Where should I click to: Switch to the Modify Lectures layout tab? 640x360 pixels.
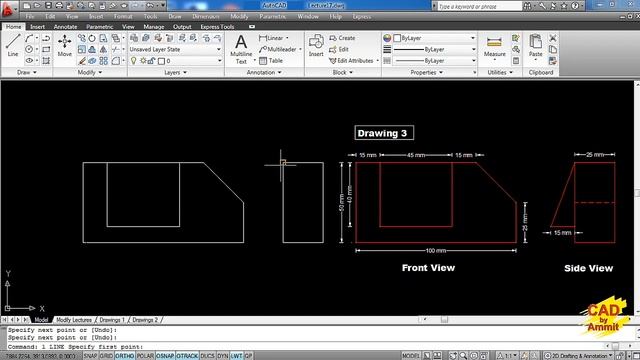(x=74, y=320)
